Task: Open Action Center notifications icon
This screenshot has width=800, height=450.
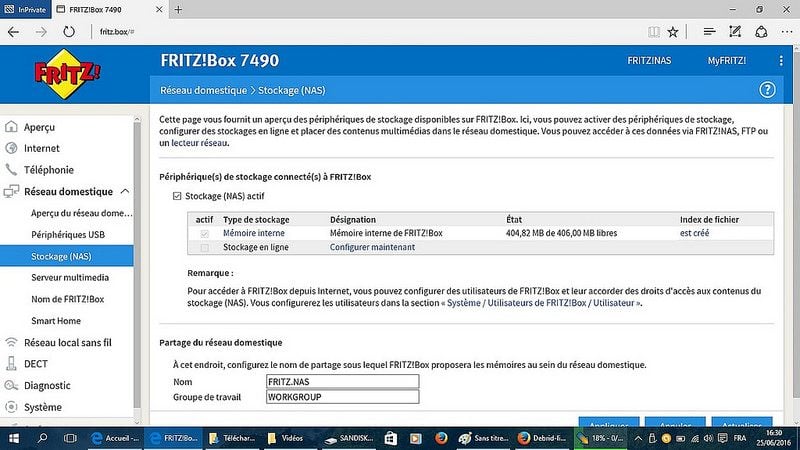Action: (x=722, y=438)
